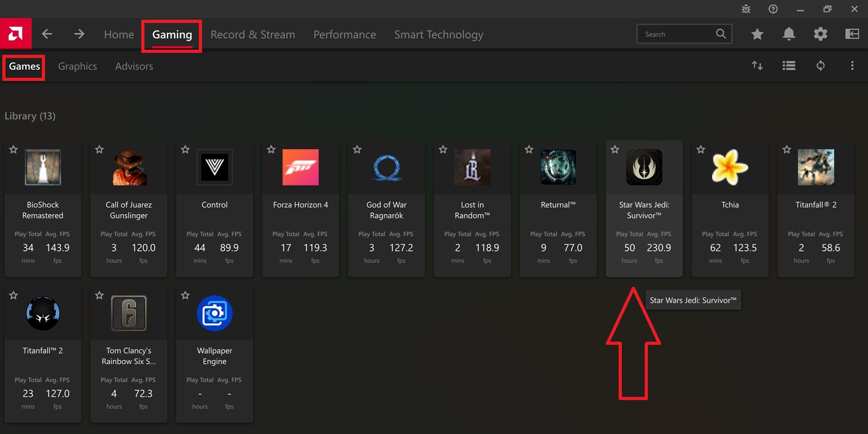This screenshot has height=434, width=868.
Task: Open the favorites star in the top bar
Action: click(757, 34)
